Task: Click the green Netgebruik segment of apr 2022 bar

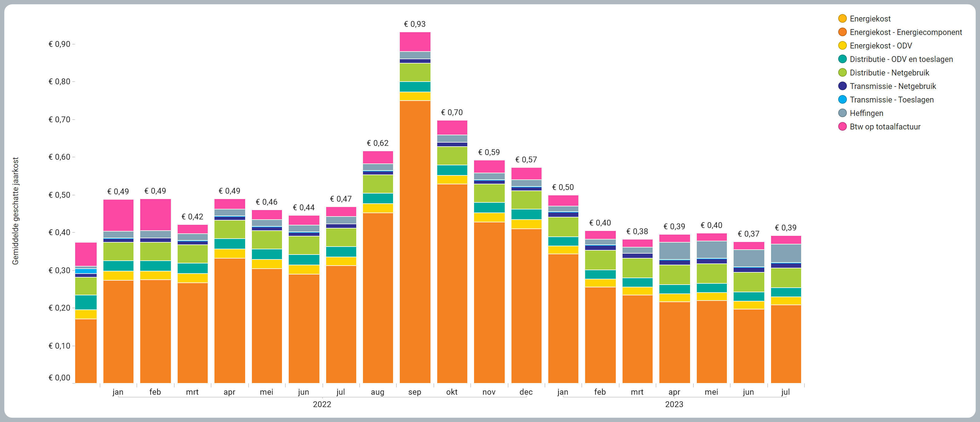Action: [x=230, y=229]
